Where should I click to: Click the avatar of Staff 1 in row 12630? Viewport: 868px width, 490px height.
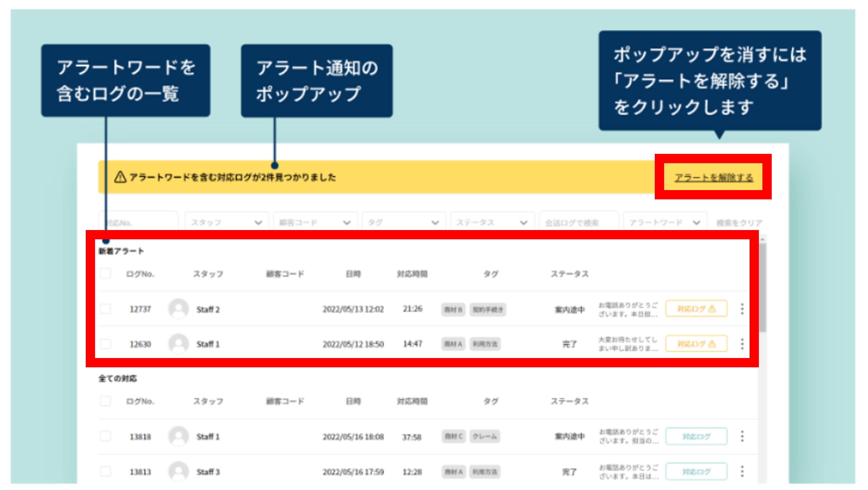(x=178, y=344)
